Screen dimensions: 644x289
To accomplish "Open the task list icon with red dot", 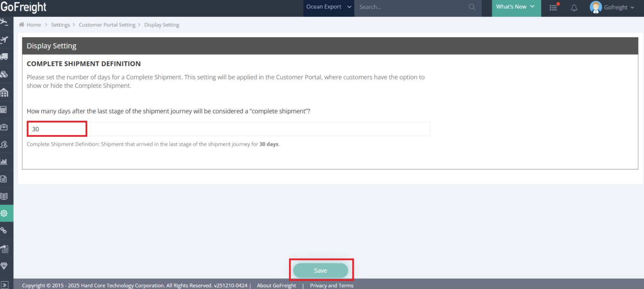I will 553,8.
